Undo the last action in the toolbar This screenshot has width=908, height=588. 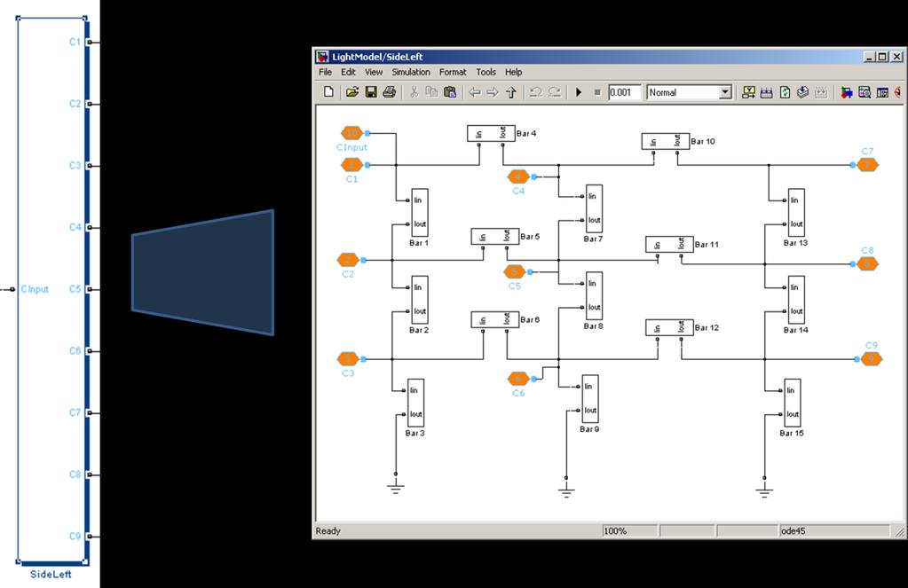[535, 92]
